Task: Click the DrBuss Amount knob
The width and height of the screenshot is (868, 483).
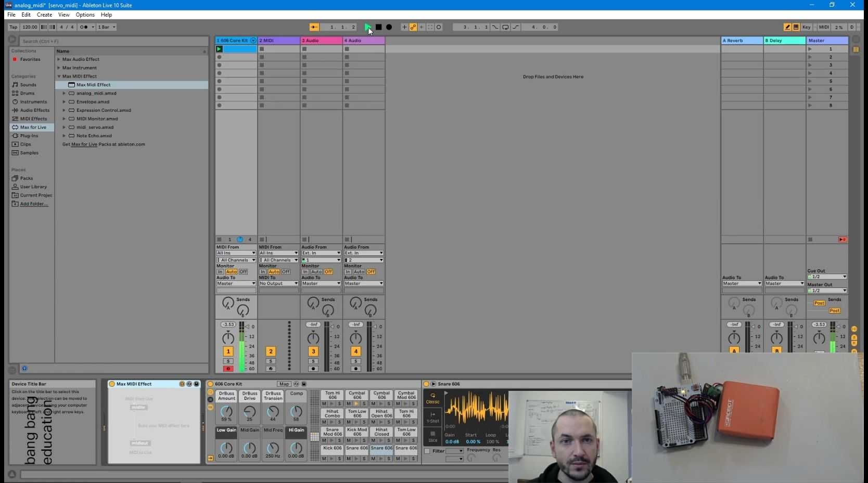Action: (x=226, y=412)
